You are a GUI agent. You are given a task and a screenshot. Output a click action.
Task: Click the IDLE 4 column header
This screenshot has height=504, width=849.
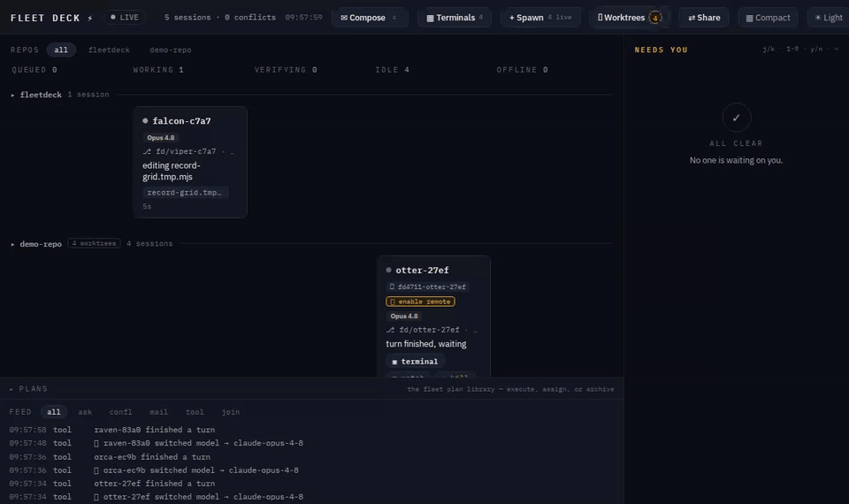393,70
